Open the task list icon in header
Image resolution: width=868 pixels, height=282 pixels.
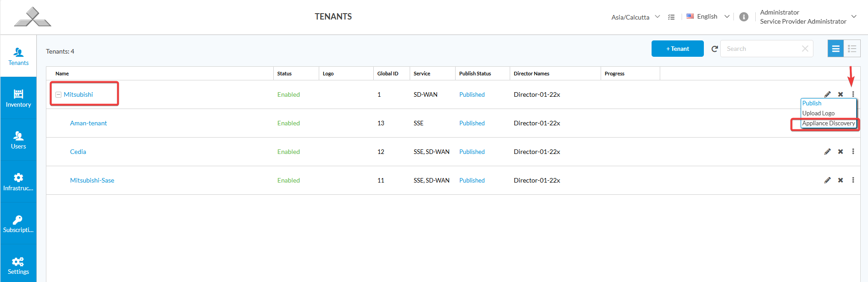[671, 17]
